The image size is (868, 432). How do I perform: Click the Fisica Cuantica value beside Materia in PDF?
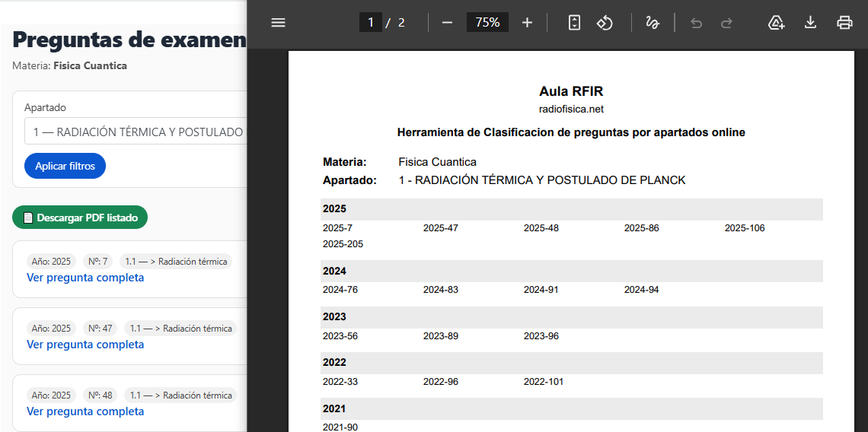pyautogui.click(x=437, y=162)
